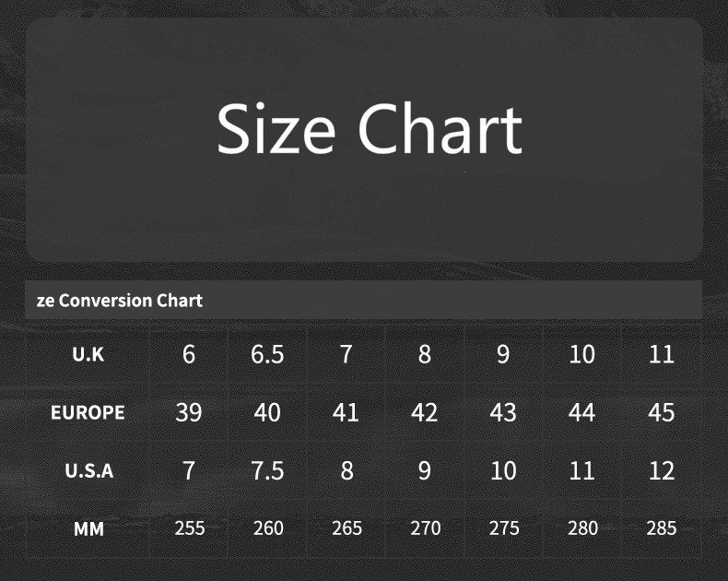Click the 280 MM length cell
Screen dimensions: 728x581
pos(582,528)
